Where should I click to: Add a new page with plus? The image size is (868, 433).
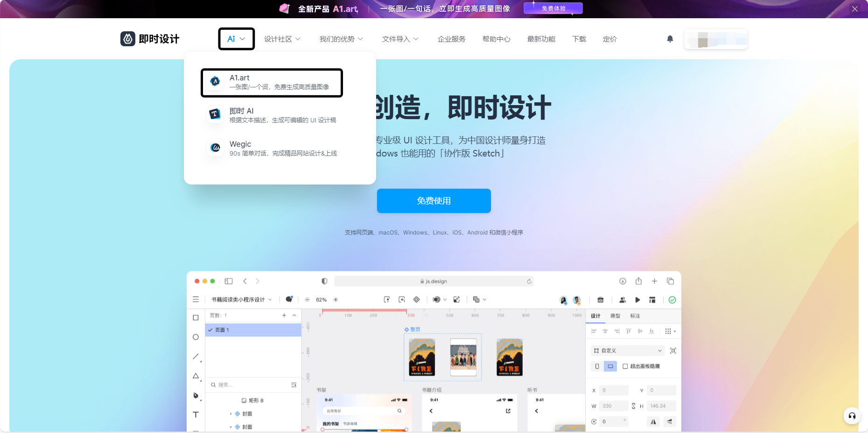[284, 315]
